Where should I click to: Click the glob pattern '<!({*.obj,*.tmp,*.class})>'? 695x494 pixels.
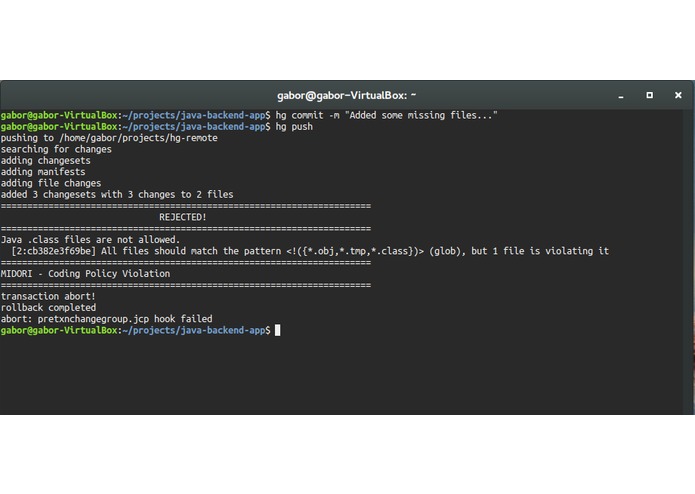point(355,251)
